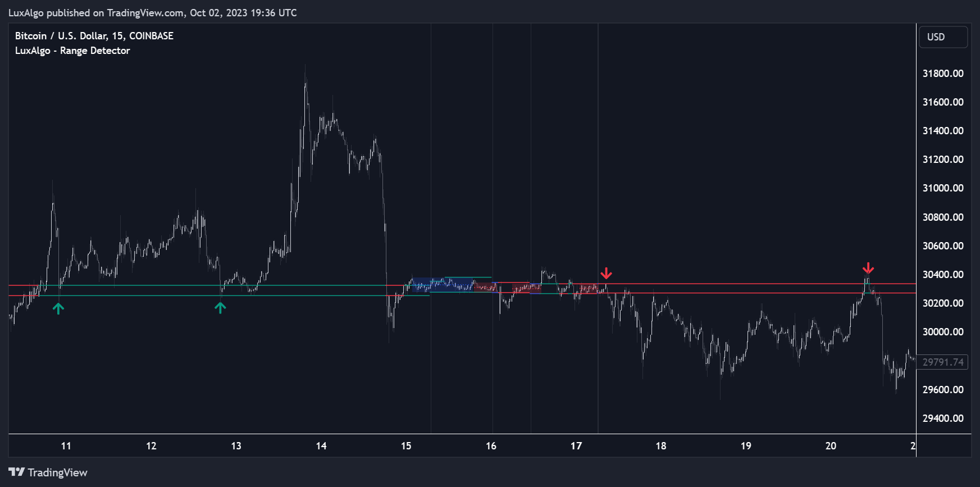The height and width of the screenshot is (487, 980).
Task: Click the 31800.00 price axis label
Action: (943, 74)
